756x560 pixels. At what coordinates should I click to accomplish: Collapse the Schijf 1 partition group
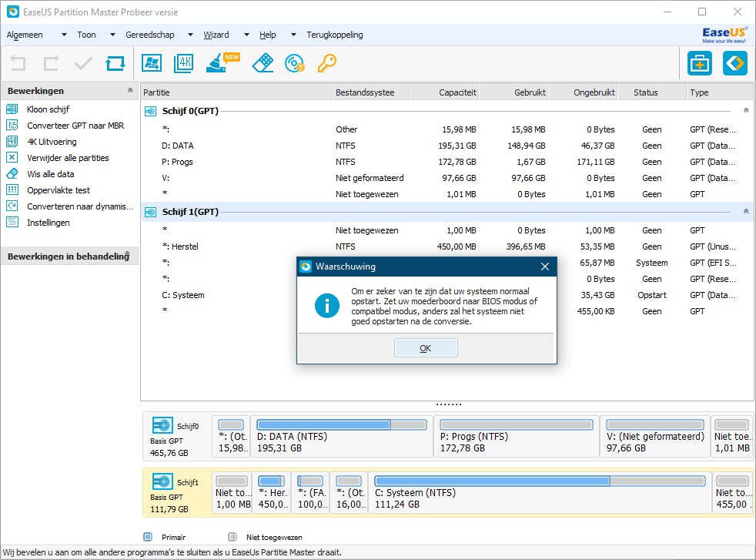point(745,211)
